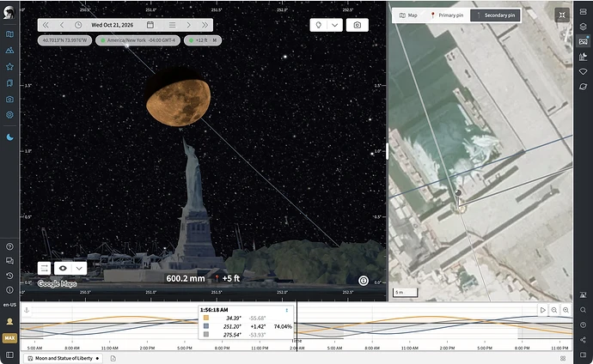Open the settings gear in left sidebar

(9, 114)
